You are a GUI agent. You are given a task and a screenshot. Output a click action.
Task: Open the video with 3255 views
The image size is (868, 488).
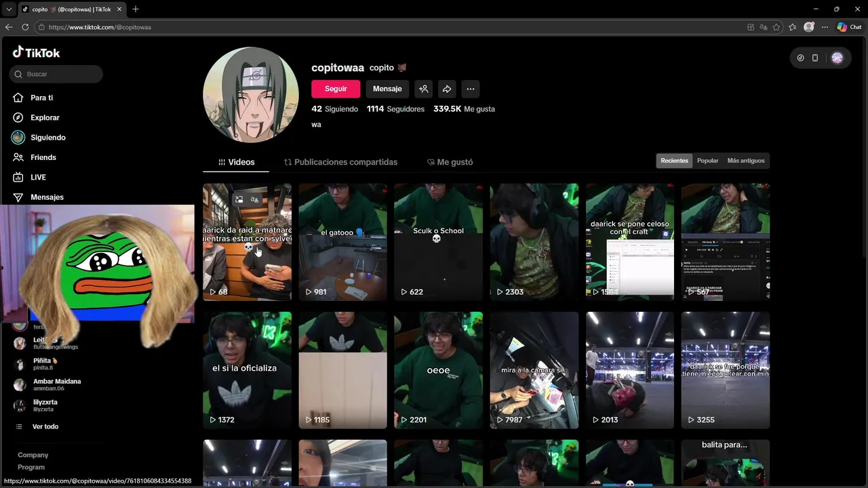click(x=726, y=370)
